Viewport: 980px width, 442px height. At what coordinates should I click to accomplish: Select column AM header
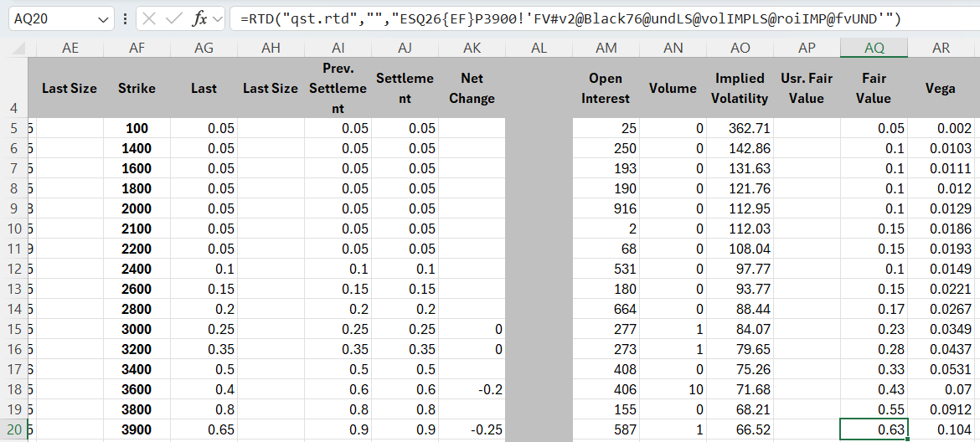(x=606, y=48)
